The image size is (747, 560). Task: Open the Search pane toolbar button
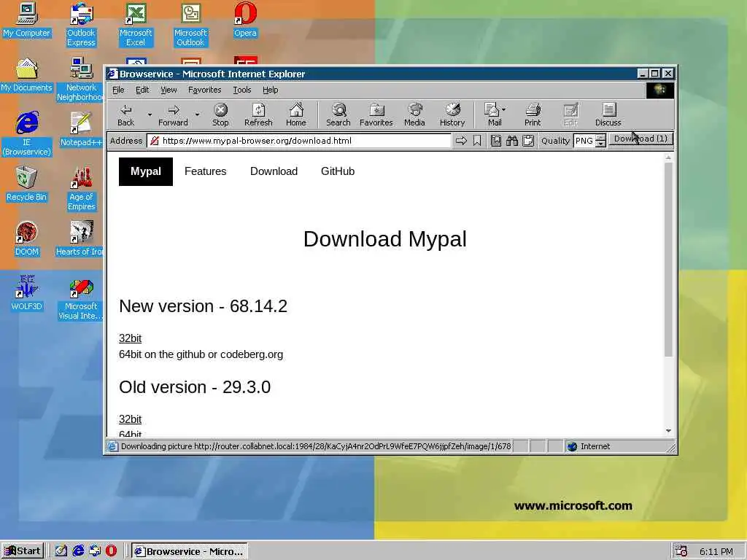click(338, 114)
